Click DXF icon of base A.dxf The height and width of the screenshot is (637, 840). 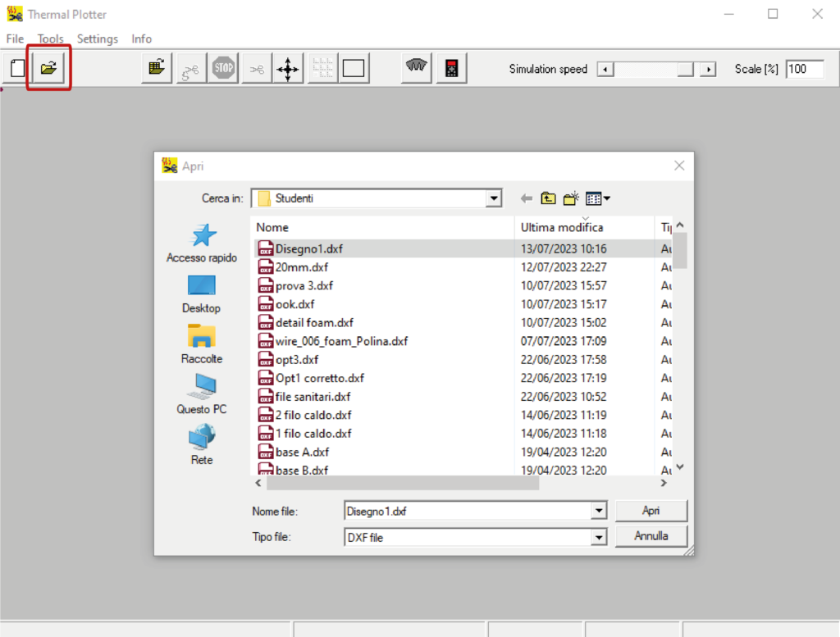click(266, 452)
